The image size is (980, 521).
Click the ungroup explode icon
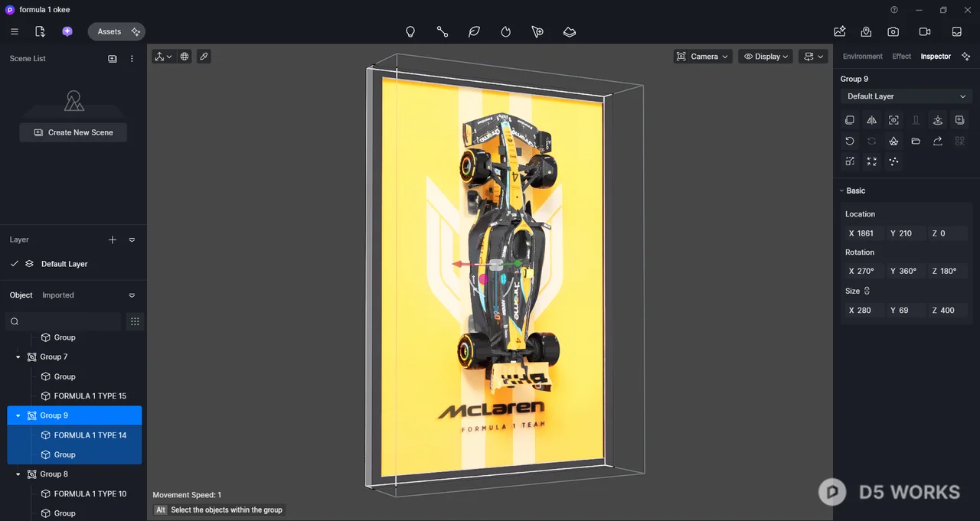tap(893, 141)
